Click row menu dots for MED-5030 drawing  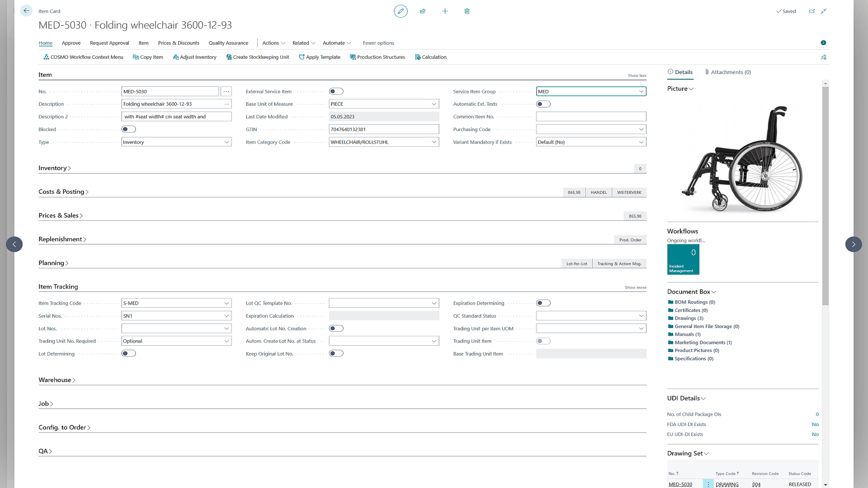click(708, 484)
